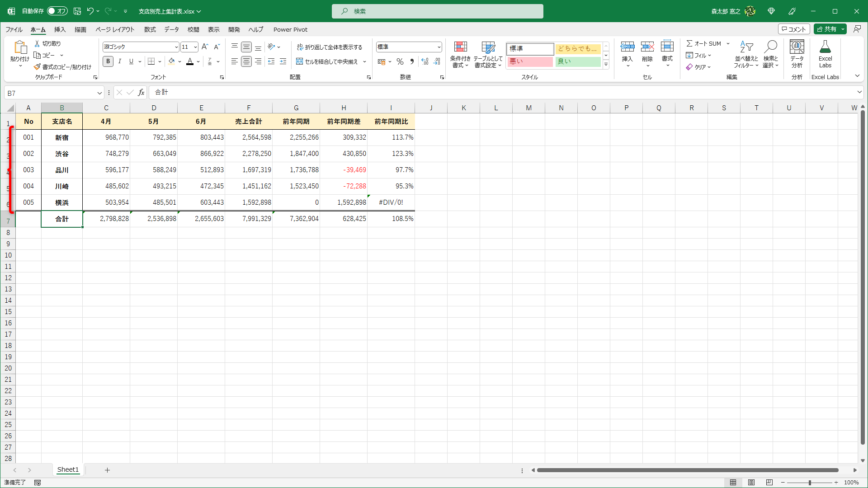This screenshot has width=868, height=488.
Task: Open the Page Layout ribbon tab
Action: [x=115, y=29]
